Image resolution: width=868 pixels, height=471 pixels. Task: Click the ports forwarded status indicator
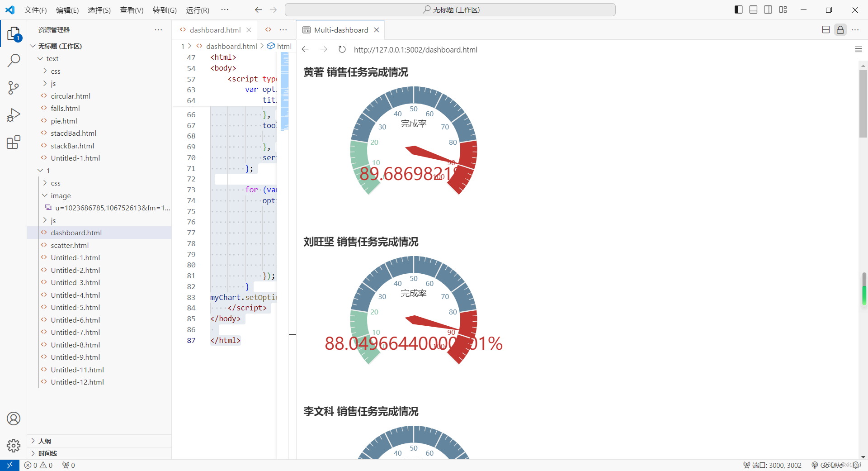(x=69, y=465)
